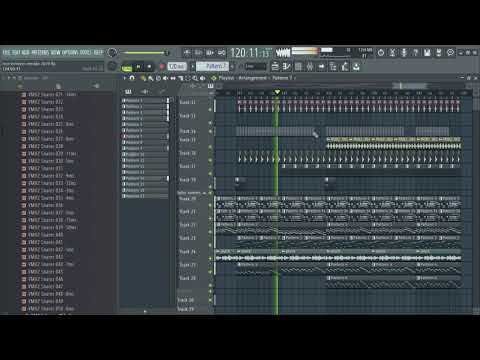Select the playlist Draw pencil tool
480x360 pixels.
(143, 78)
